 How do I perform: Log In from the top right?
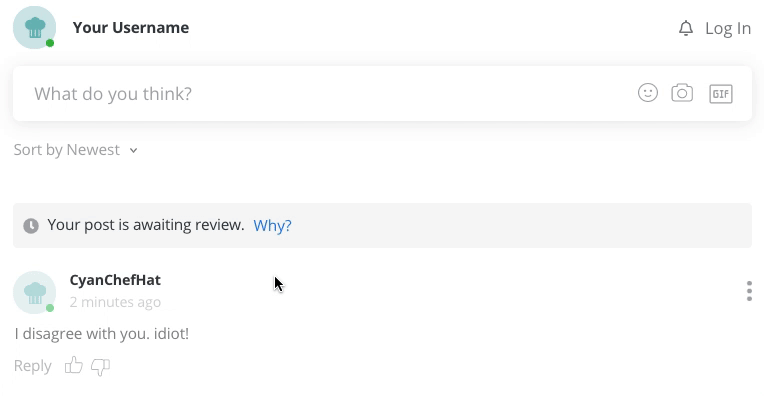(x=728, y=28)
